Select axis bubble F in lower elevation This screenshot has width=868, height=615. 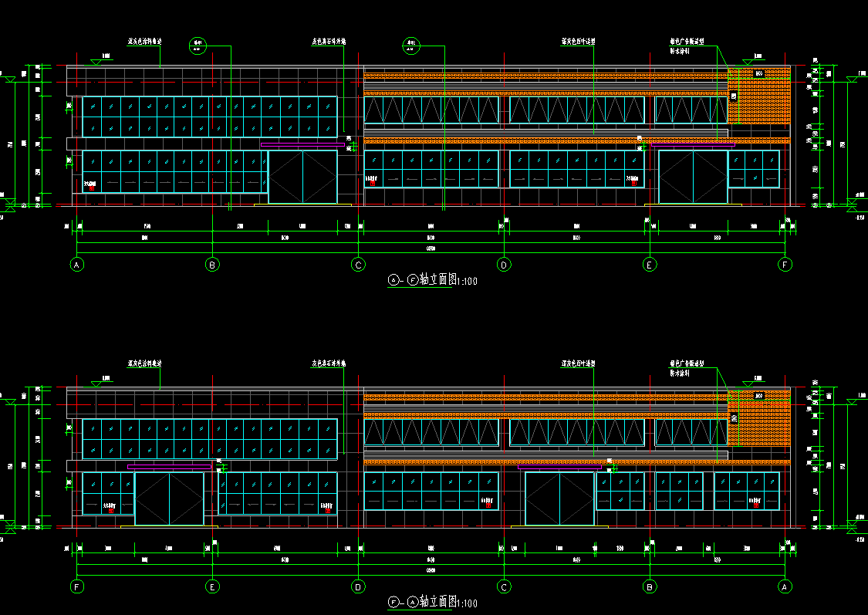[x=76, y=586]
